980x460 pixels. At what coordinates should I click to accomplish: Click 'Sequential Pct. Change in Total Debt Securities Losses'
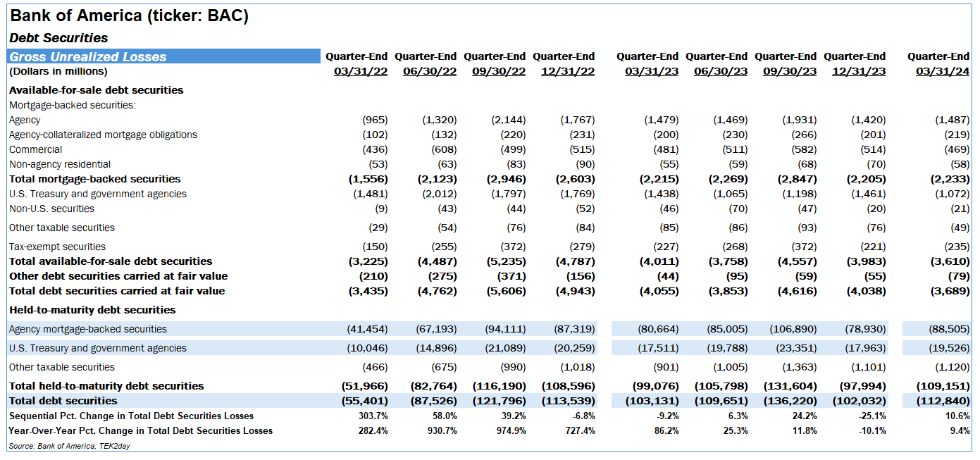click(131, 416)
